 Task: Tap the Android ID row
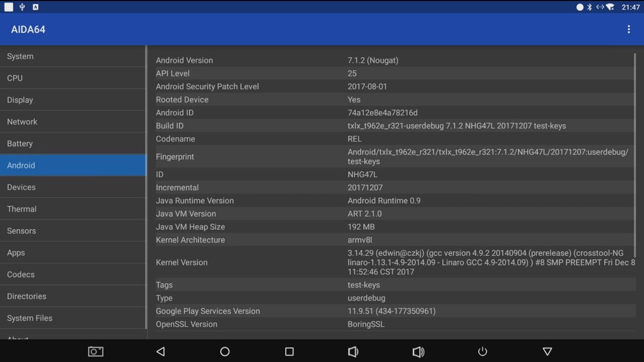[394, 113]
